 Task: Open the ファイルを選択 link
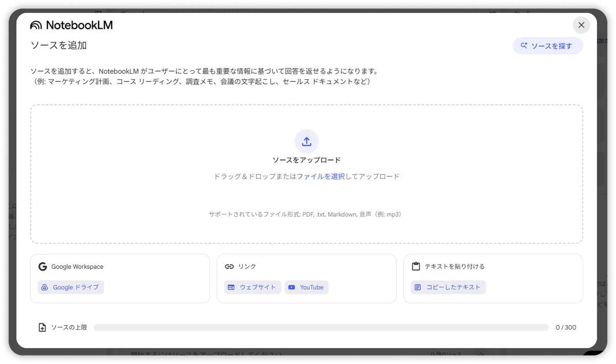pyautogui.click(x=321, y=176)
